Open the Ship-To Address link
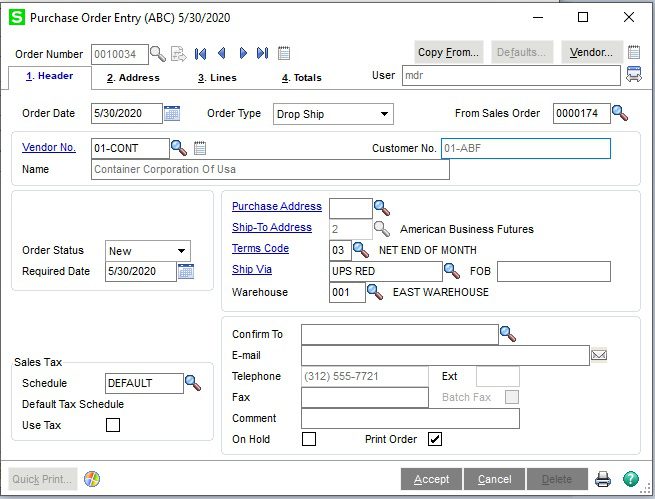Image resolution: width=655 pixels, height=499 pixels. point(272,227)
